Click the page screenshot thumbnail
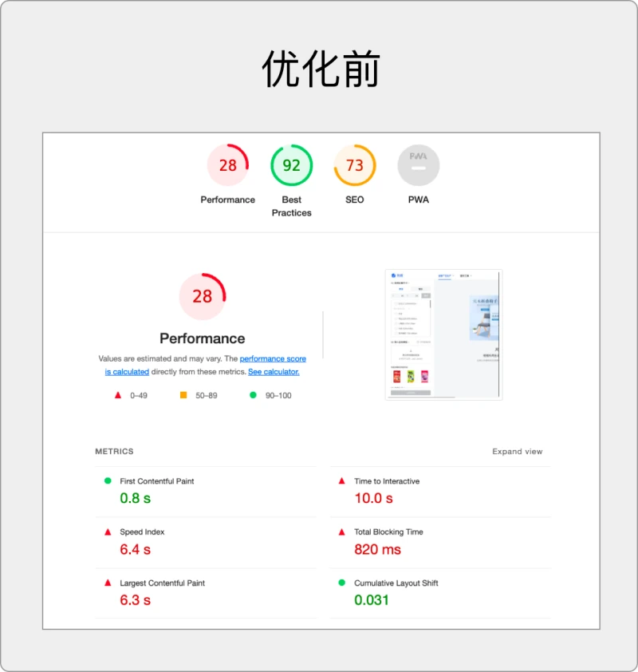This screenshot has width=638, height=672. 443,334
